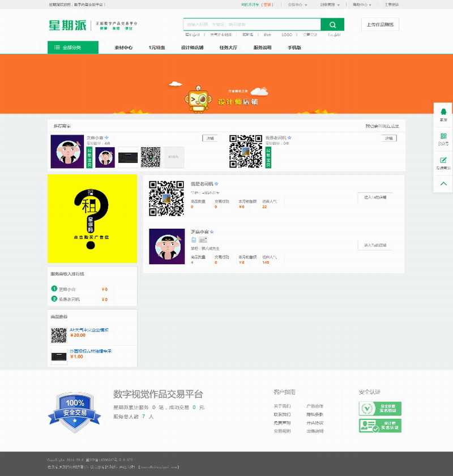Image resolution: width=453 pixels, height=476 pixels.
Task: Click 我是老司机 in income ranking list
Action: [x=69, y=299]
